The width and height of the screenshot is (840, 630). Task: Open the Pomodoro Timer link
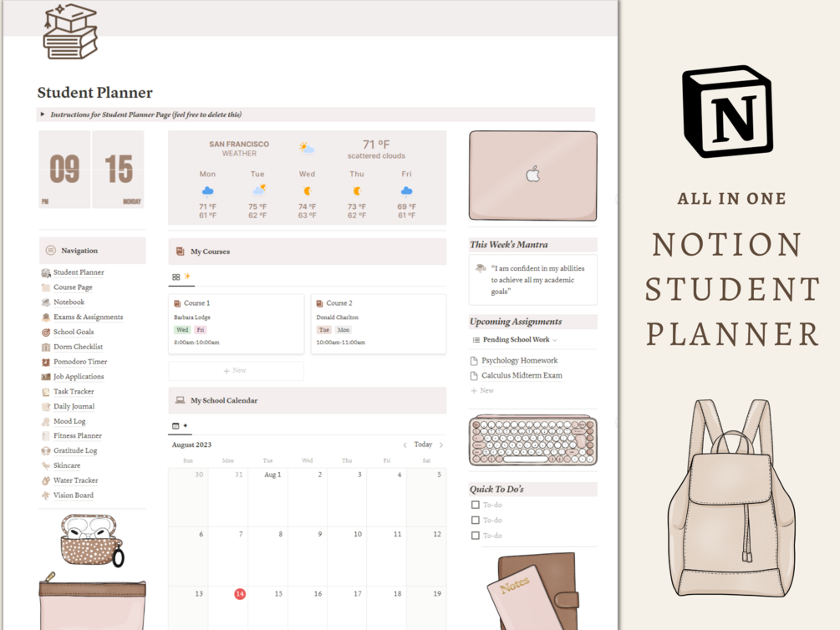coord(80,362)
